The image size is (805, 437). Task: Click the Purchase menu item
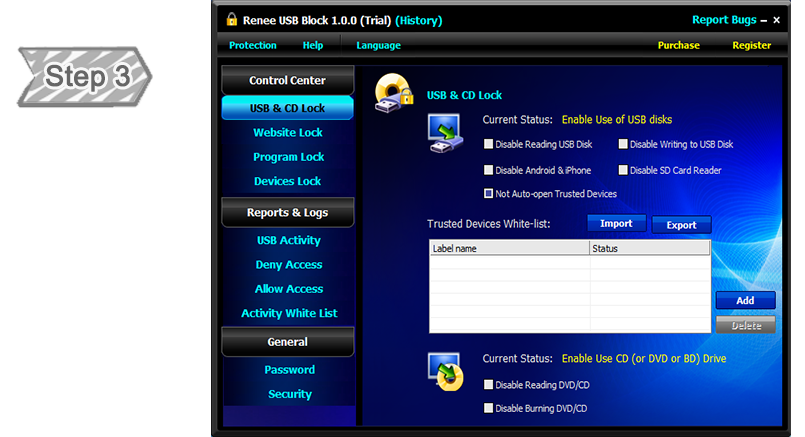tap(679, 45)
